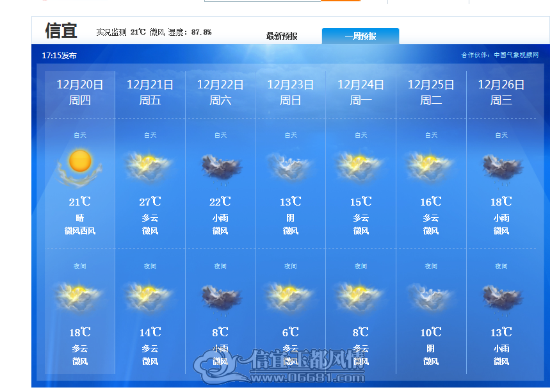Viewport: 559px width, 392px height.
Task: Click the 15℃ daytime temperature
Action: click(x=361, y=202)
